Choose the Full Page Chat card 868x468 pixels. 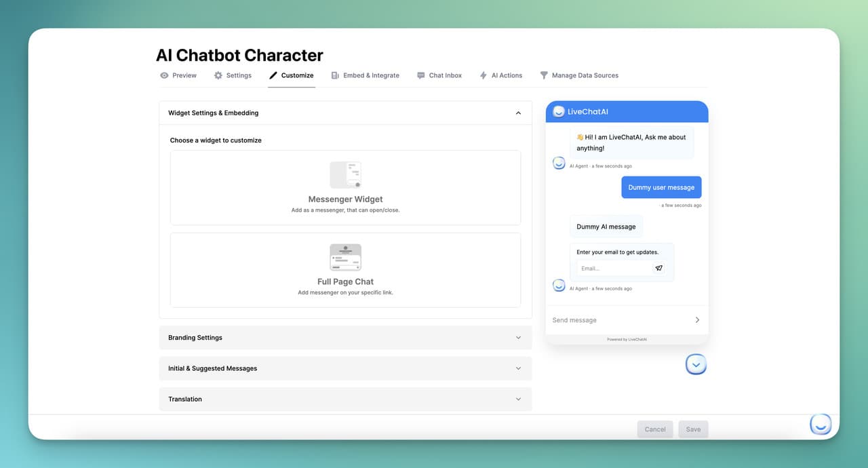345,270
